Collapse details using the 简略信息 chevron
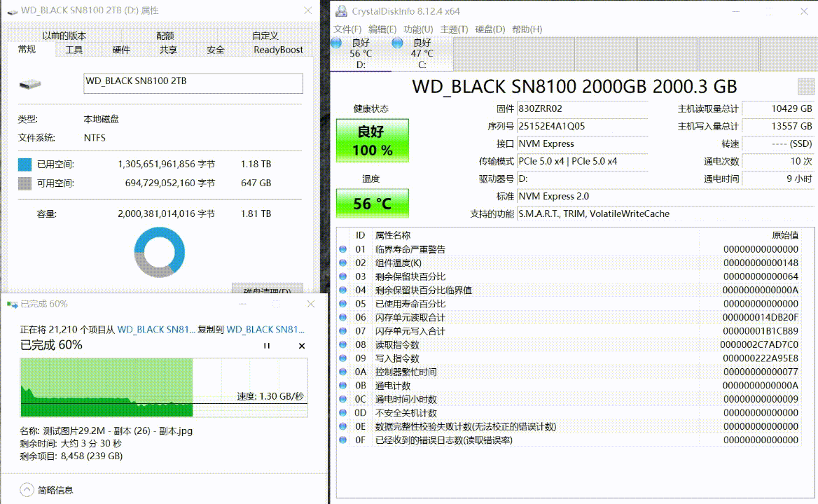This screenshot has width=818, height=504. [x=27, y=490]
